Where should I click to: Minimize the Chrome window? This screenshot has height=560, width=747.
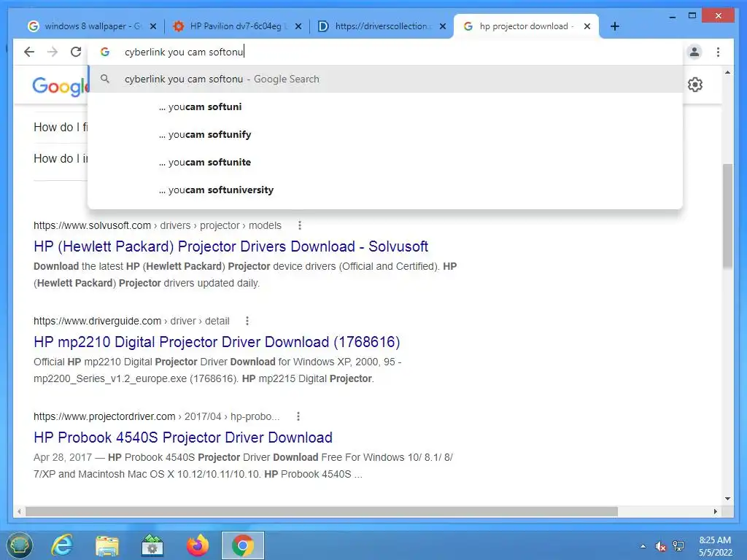(x=672, y=16)
